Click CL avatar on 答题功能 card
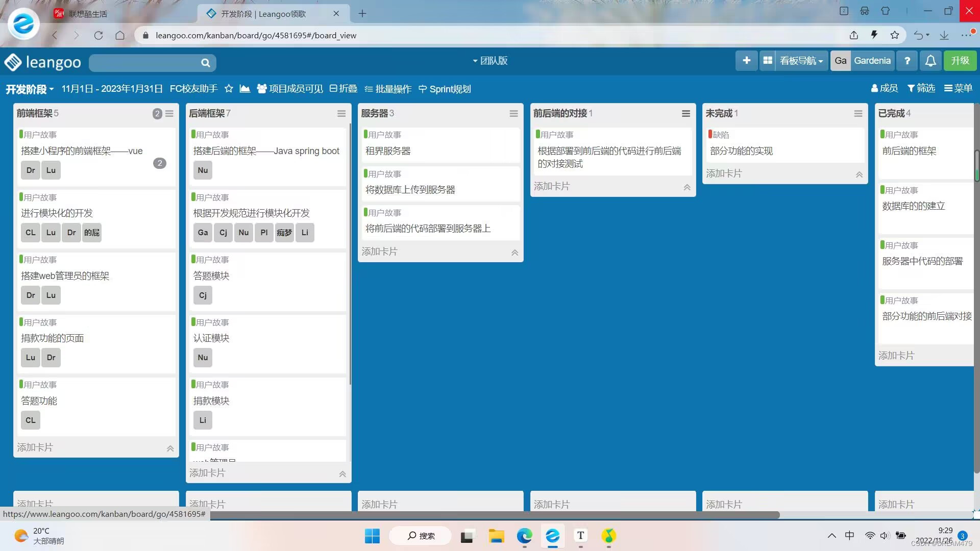The image size is (980, 551). click(x=31, y=420)
